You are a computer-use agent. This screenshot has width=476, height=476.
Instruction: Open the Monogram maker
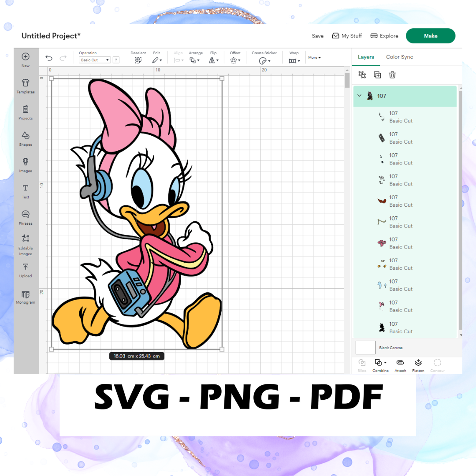click(x=26, y=297)
